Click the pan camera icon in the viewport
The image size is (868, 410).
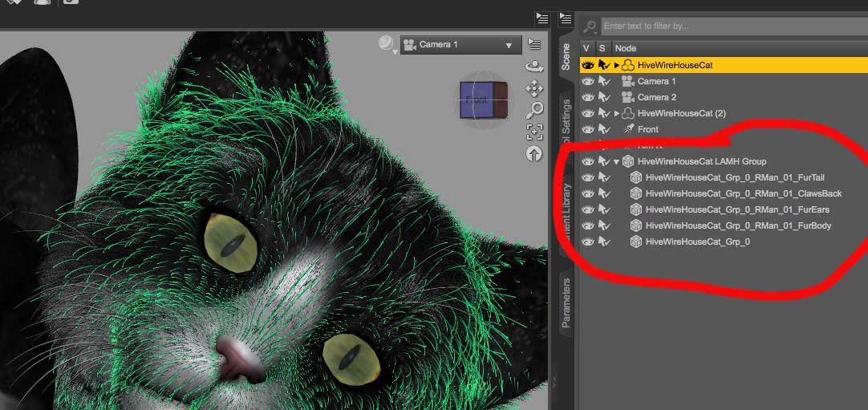click(534, 88)
